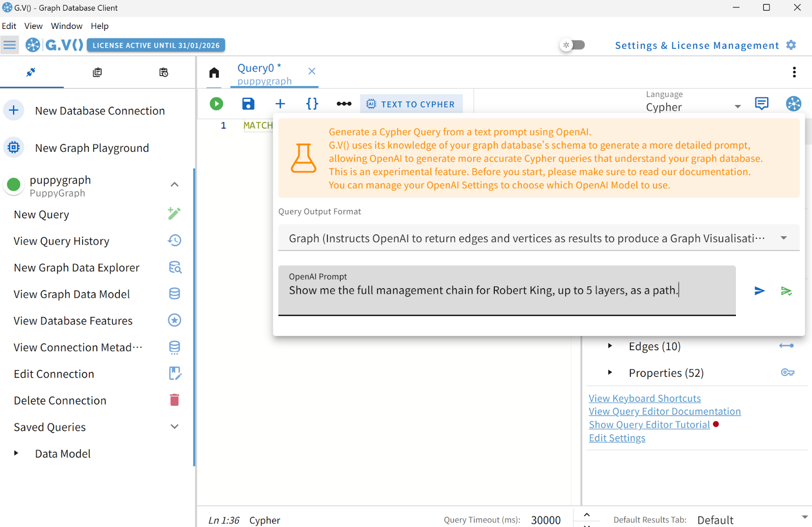Click the hamburger menu icon

(x=10, y=45)
